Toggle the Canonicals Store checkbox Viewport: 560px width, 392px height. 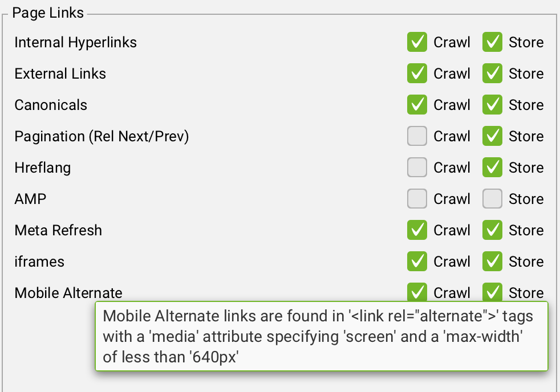click(492, 105)
